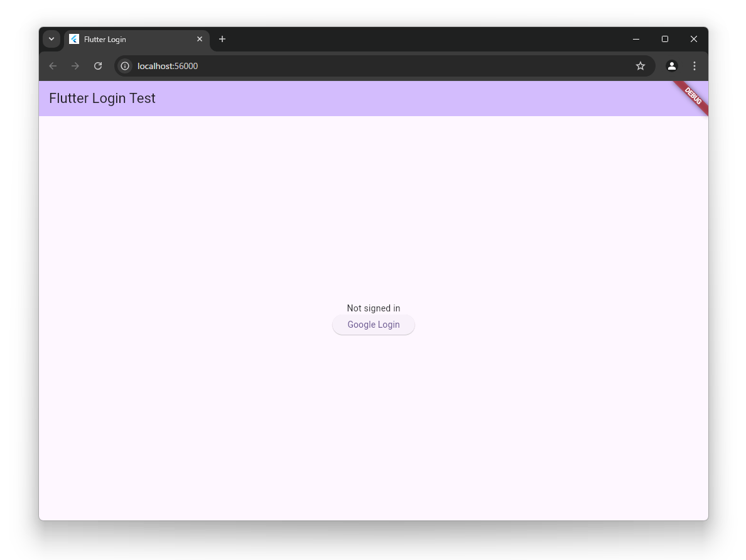
Task: Select the Flutter Login browser tab
Action: [x=136, y=39]
